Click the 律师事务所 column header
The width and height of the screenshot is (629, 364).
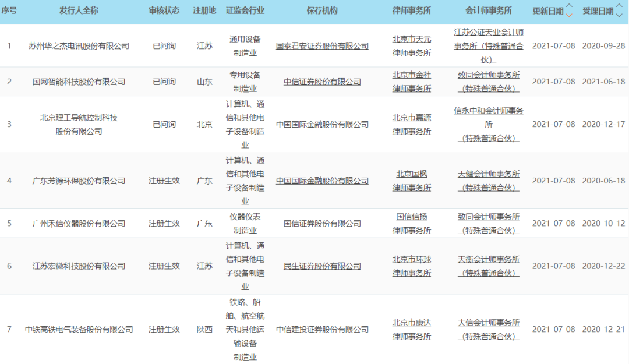point(412,11)
